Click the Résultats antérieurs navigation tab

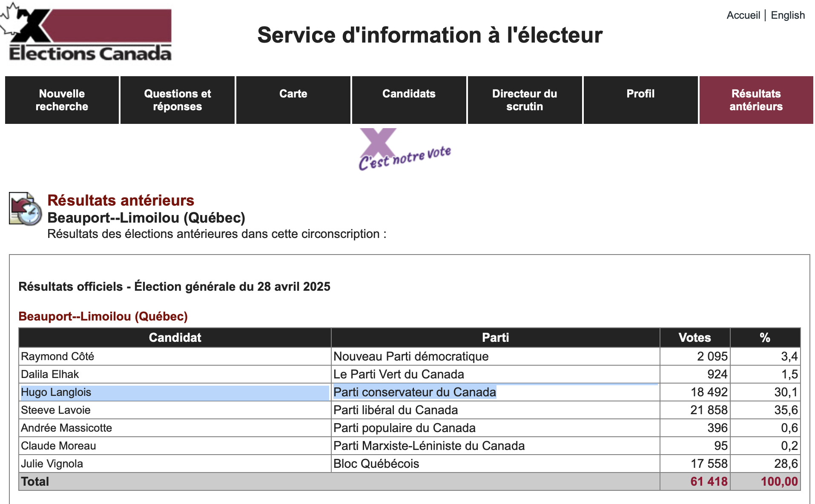click(756, 100)
